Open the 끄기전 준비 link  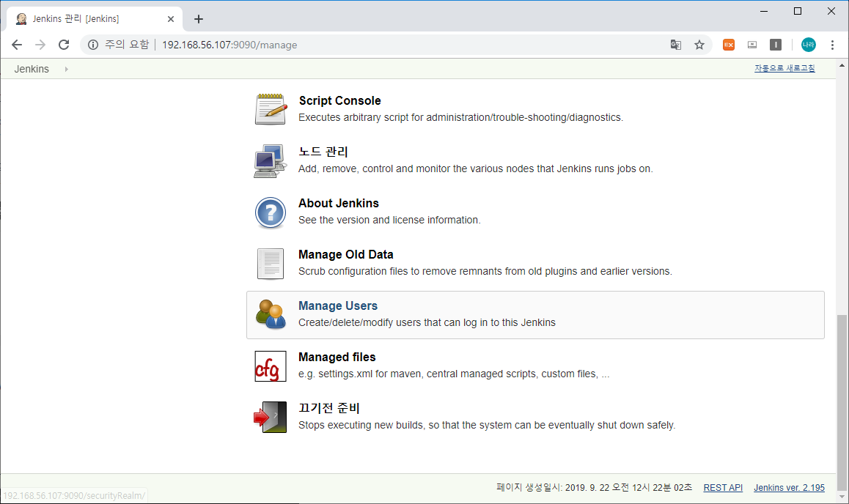[x=328, y=408]
